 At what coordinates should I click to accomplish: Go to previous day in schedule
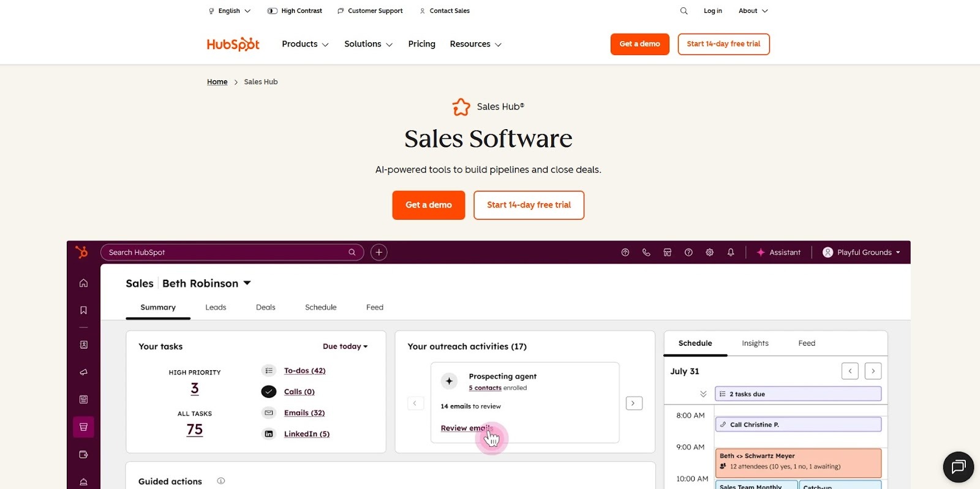850,371
